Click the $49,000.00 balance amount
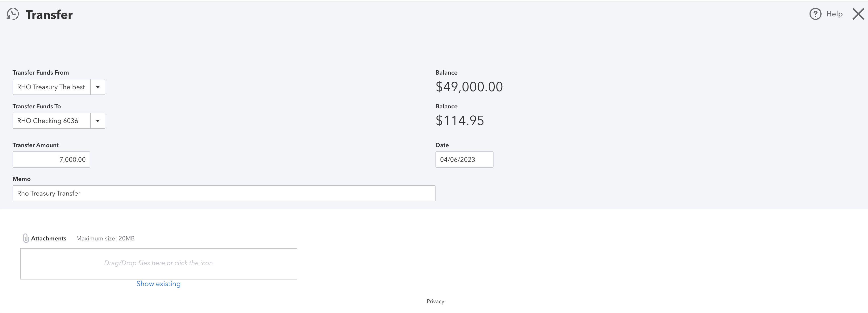Screen dimensions: 868x313 pos(469,87)
